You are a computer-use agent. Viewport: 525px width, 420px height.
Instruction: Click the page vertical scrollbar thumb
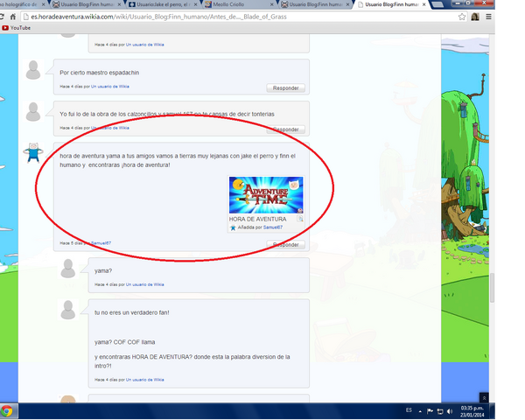tap(492, 287)
